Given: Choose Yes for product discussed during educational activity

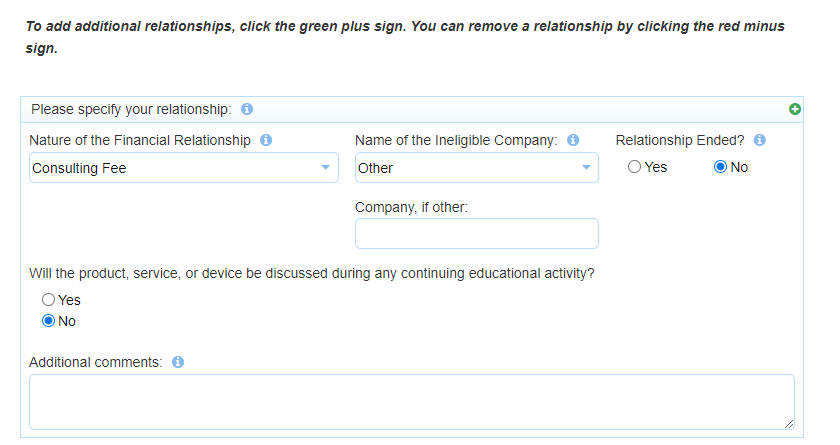Looking at the screenshot, I should tap(48, 300).
